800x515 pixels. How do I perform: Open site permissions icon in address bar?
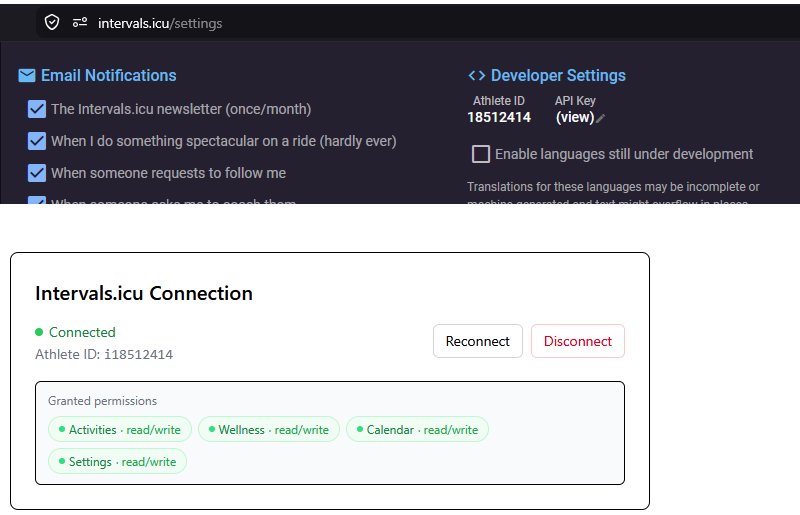pos(80,22)
